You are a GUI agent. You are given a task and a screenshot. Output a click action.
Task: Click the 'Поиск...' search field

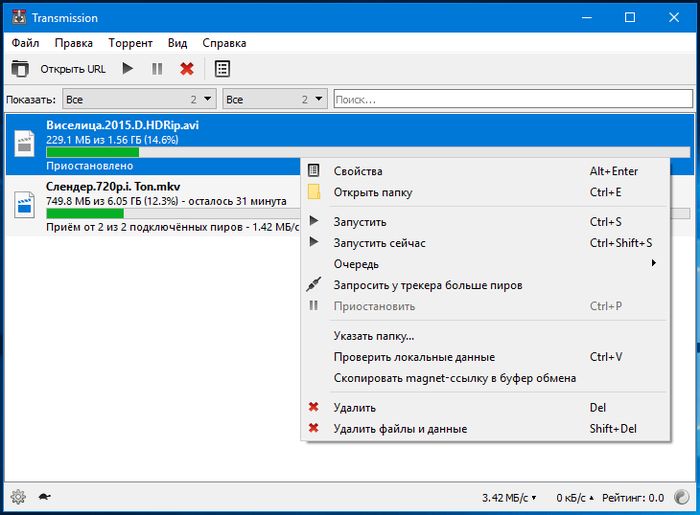(512, 99)
